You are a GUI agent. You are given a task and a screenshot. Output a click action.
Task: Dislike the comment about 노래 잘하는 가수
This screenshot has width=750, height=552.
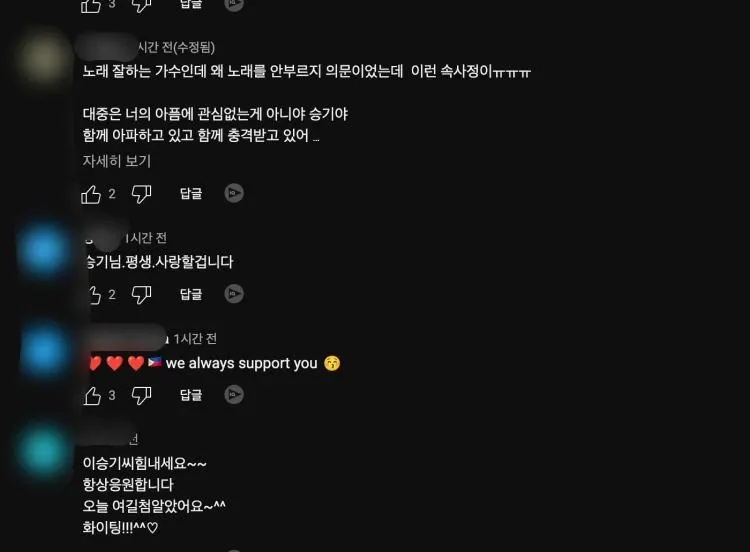pos(142,194)
